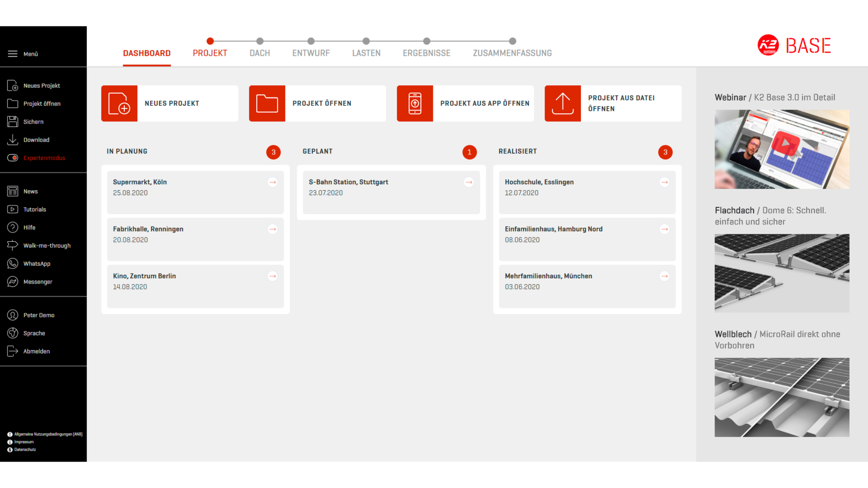Open the News section icon
Screen dimensions: 868x488
coord(12,191)
